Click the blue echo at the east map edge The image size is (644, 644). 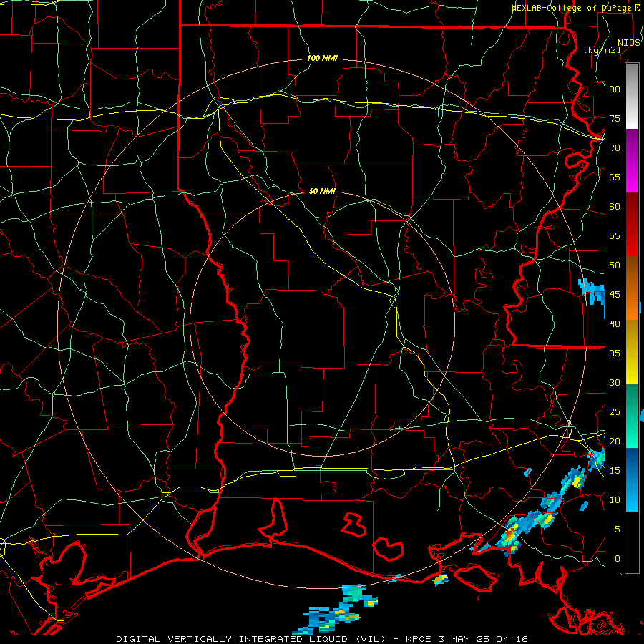pyautogui.click(x=592, y=293)
